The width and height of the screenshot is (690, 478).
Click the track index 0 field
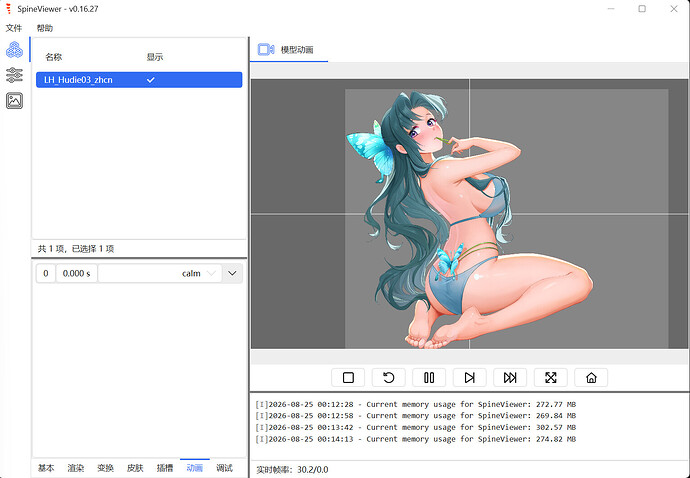click(46, 273)
